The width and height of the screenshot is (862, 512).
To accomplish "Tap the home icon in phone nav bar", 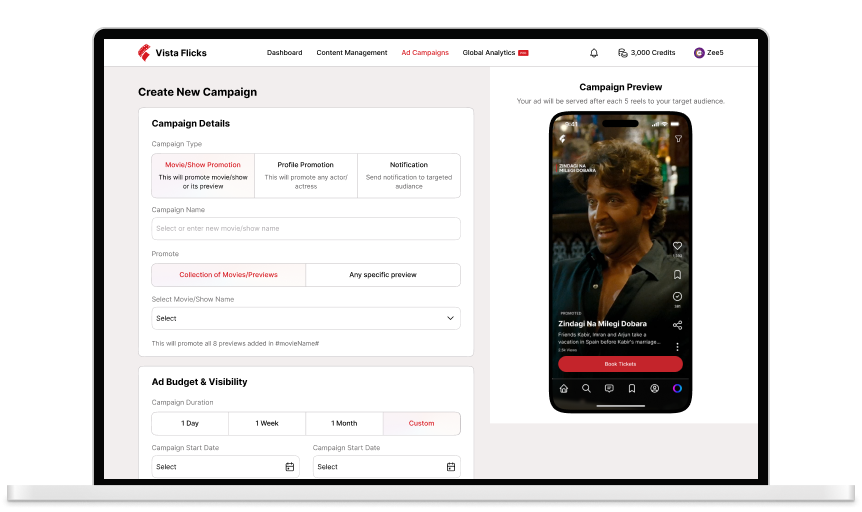I will click(x=563, y=388).
